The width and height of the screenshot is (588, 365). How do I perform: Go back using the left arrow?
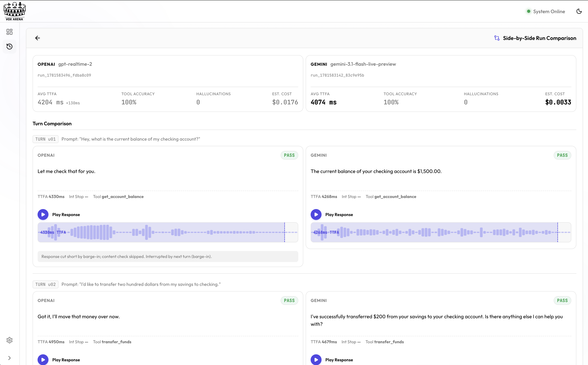(38, 38)
